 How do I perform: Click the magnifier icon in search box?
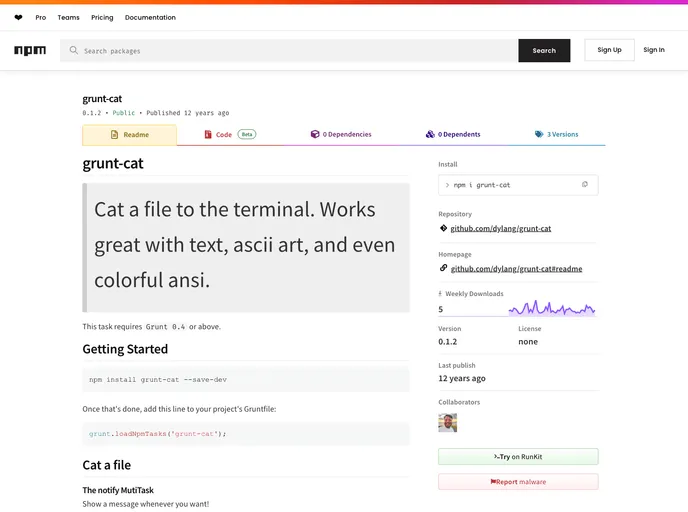[74, 50]
